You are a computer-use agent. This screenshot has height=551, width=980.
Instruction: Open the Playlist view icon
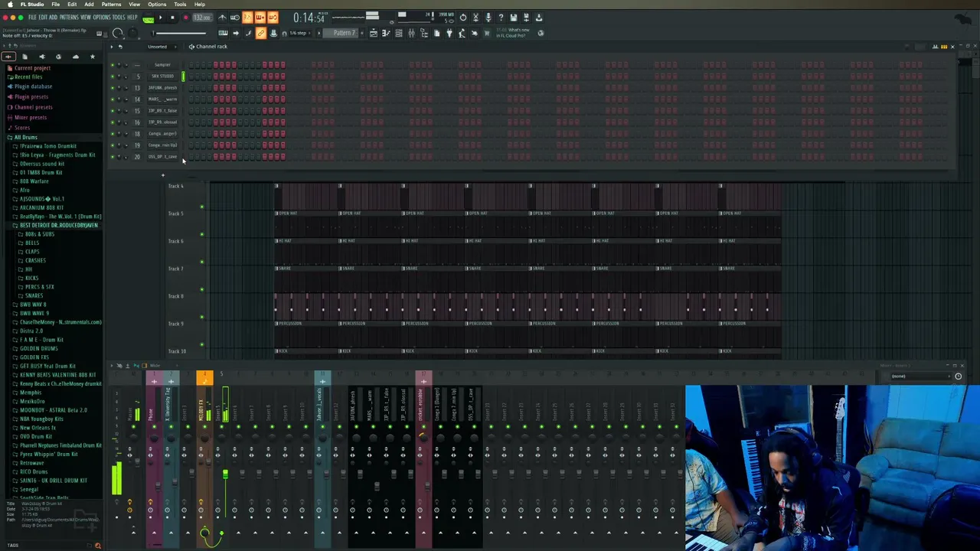374,33
